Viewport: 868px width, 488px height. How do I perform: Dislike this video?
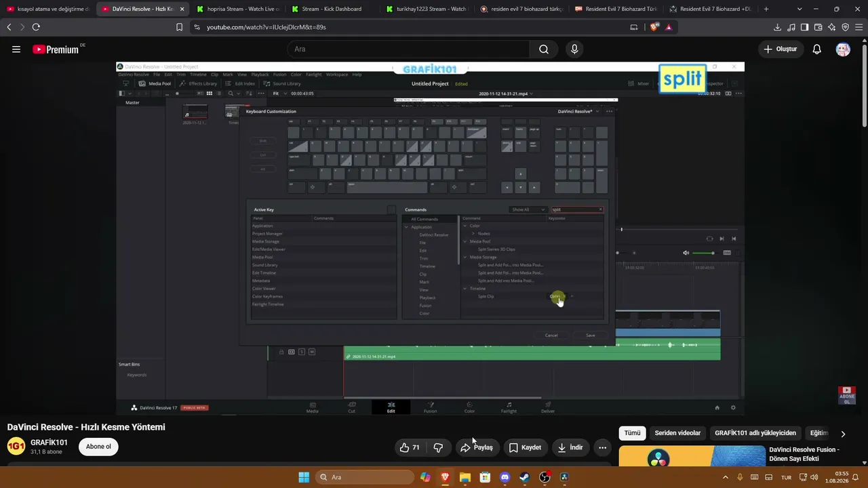[x=438, y=447]
